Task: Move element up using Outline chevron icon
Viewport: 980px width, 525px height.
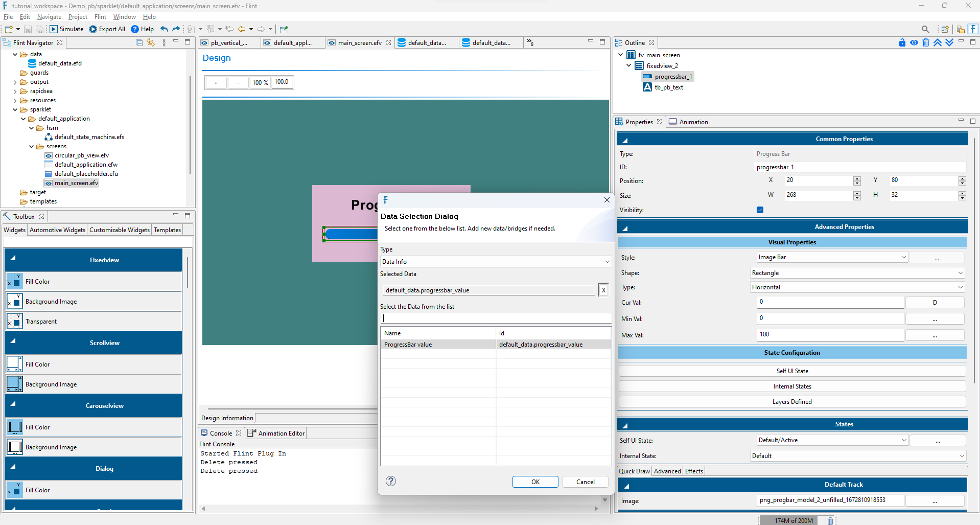Action: pyautogui.click(x=938, y=42)
